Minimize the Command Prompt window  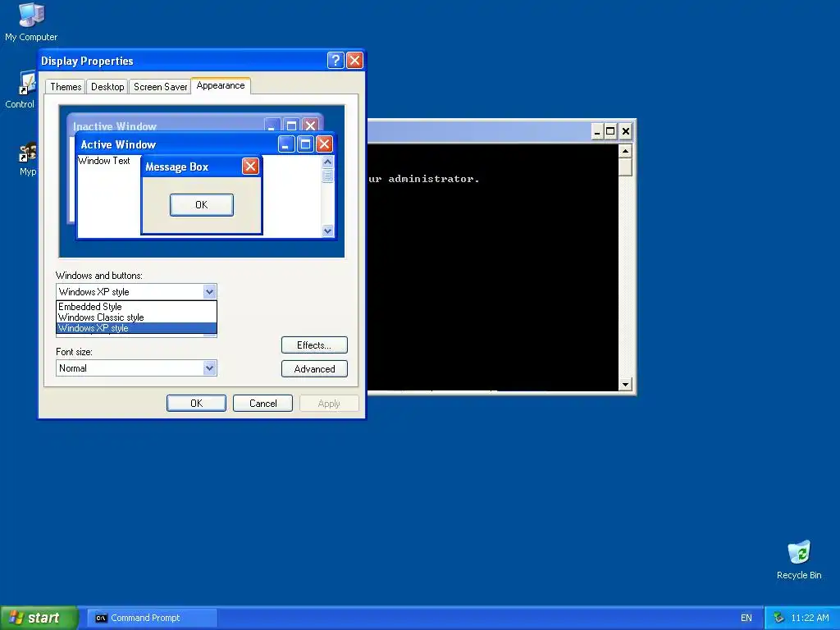[597, 131]
